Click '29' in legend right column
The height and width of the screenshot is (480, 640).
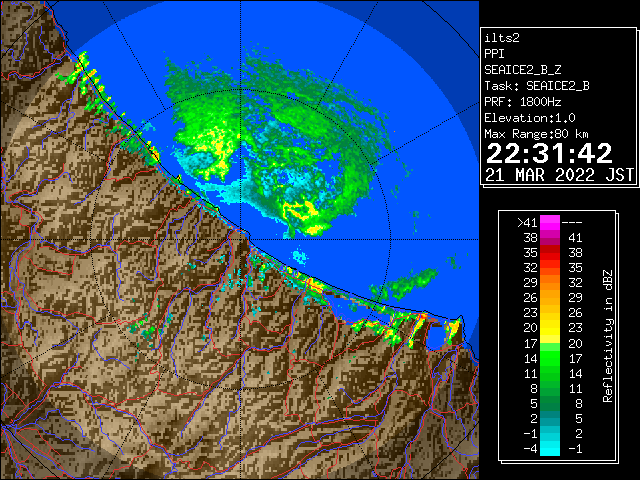575,298
